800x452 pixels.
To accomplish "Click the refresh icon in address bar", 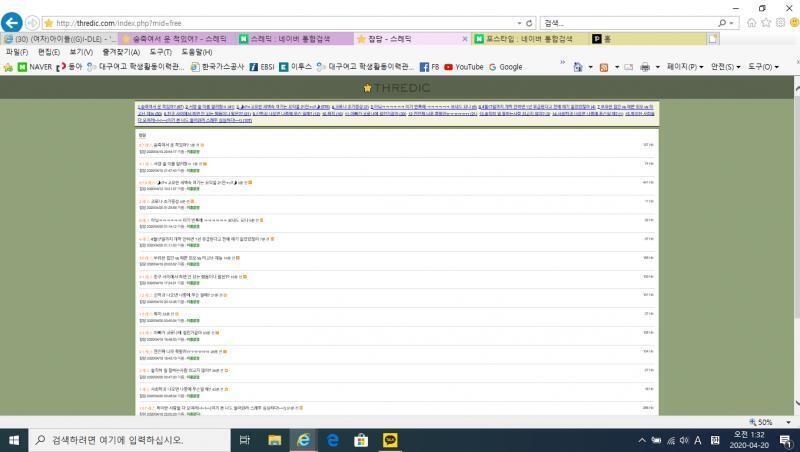I will [529, 23].
